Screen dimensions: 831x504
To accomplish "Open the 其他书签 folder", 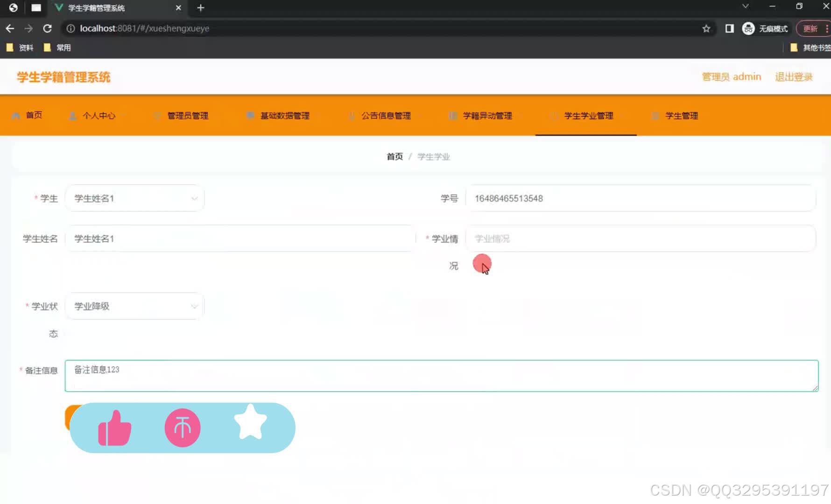I will (x=810, y=48).
